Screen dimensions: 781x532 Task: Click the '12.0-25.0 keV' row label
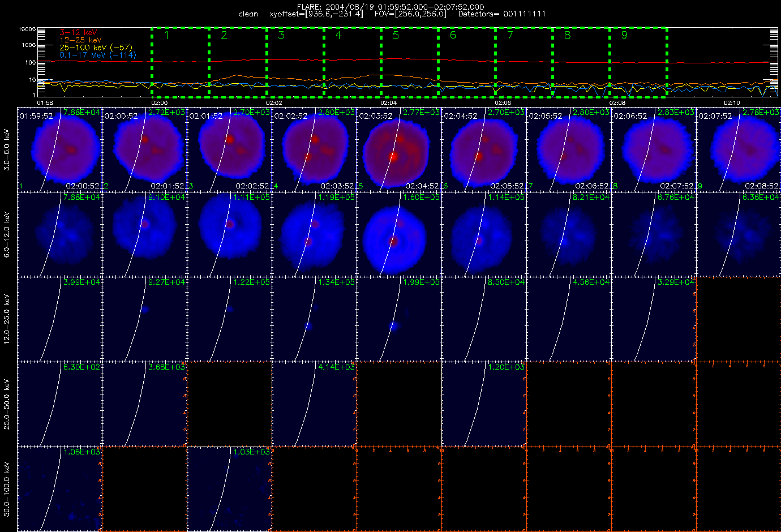pyautogui.click(x=7, y=319)
